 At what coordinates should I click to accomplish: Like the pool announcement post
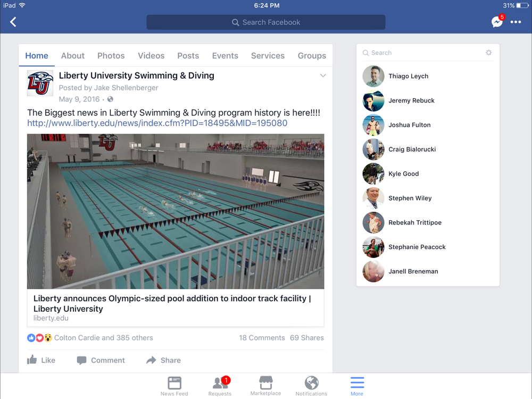tap(41, 360)
